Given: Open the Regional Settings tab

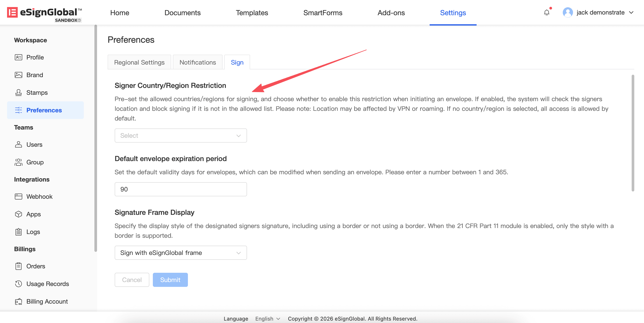Looking at the screenshot, I should [x=139, y=62].
